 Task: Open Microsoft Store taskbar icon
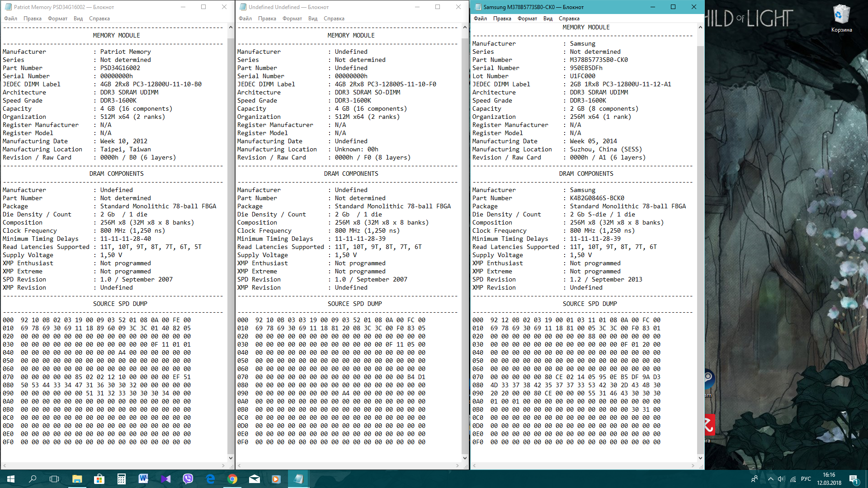pos(99,479)
